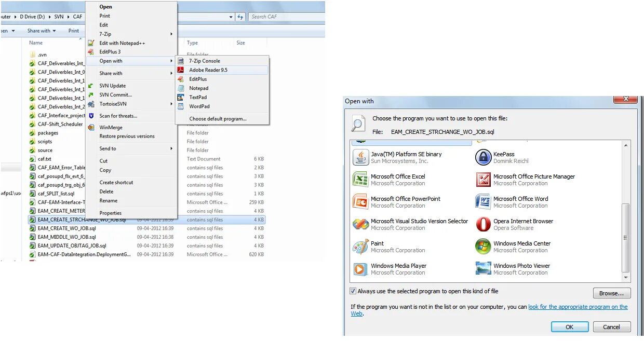Select EAM_MIDDLE_WO_JOB.sql file
The width and height of the screenshot is (644, 341).
(66, 237)
